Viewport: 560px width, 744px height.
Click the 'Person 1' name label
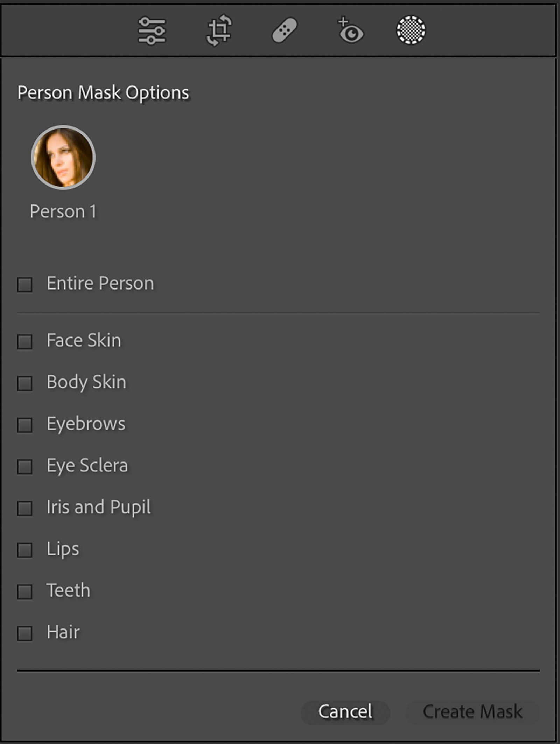point(63,211)
